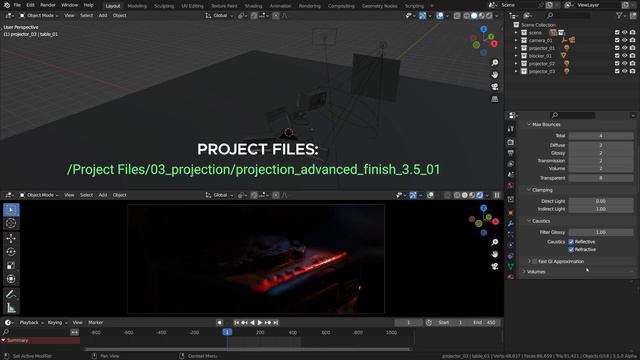
Task: Select the Move tool in lower viewport
Action: [x=11, y=238]
